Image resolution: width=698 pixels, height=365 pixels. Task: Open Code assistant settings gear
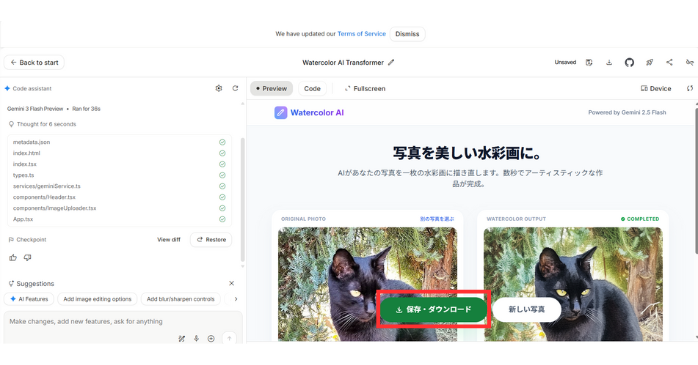(219, 89)
